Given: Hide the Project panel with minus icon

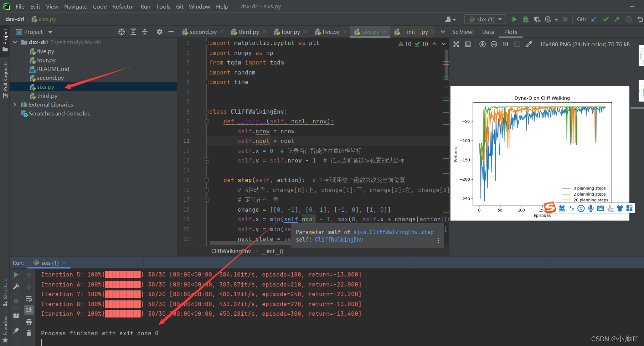Looking at the screenshot, I should (x=171, y=32).
